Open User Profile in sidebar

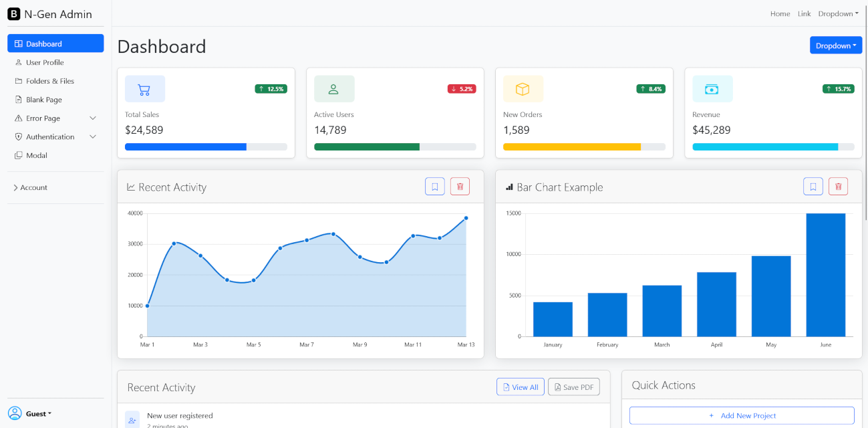55,62
